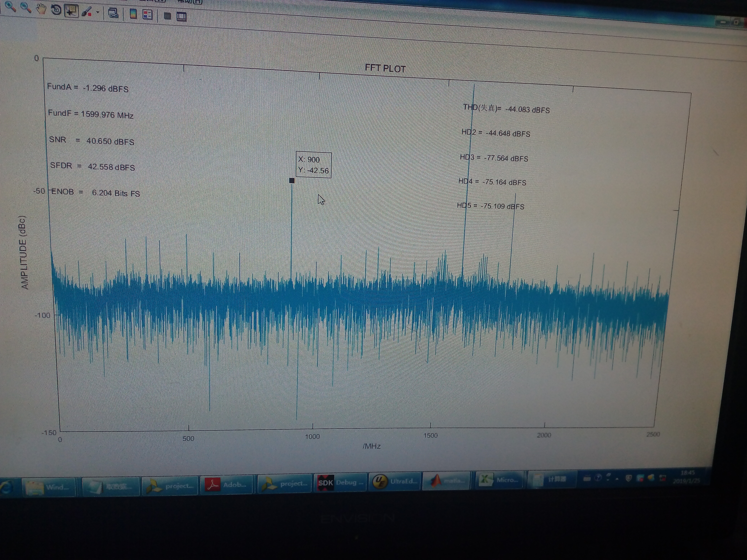Open SDK Debug from the taskbar
The width and height of the screenshot is (747, 560).
coord(340,483)
